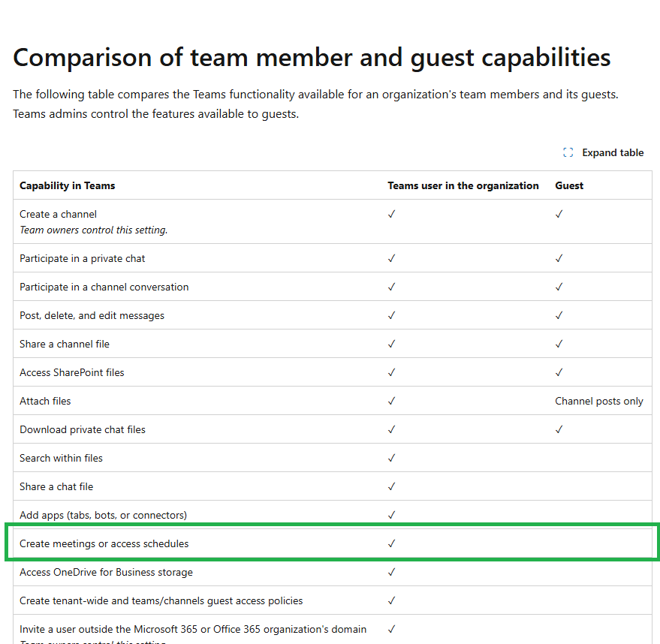The image size is (660, 644).
Task: Select the checkmark for Add apps row
Action: tap(391, 515)
